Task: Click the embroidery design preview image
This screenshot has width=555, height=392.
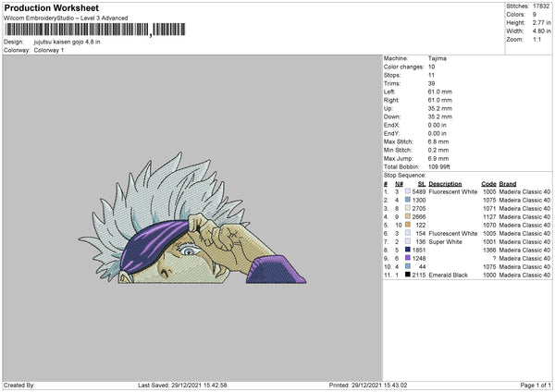Action: (192, 218)
